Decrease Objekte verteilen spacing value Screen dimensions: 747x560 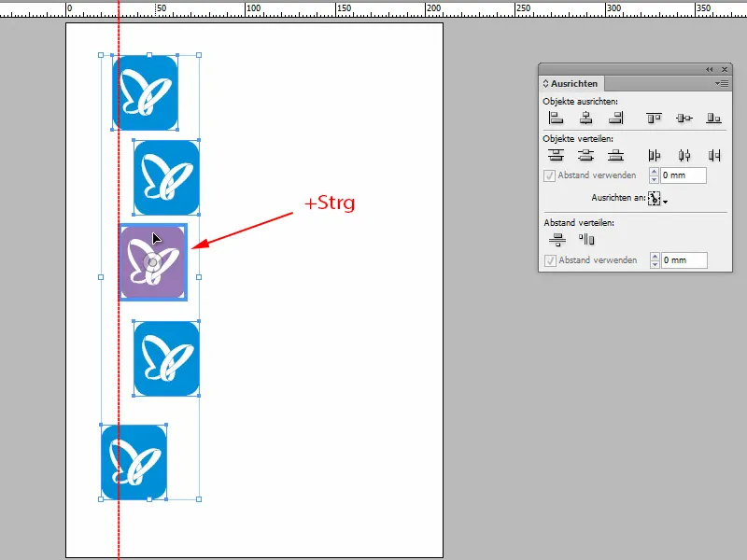tap(655, 179)
